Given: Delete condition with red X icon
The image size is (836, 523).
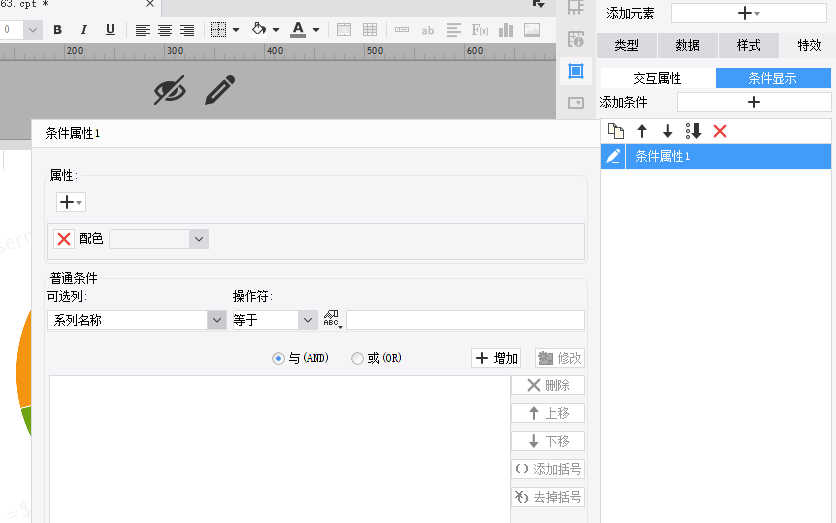Looking at the screenshot, I should click(720, 131).
